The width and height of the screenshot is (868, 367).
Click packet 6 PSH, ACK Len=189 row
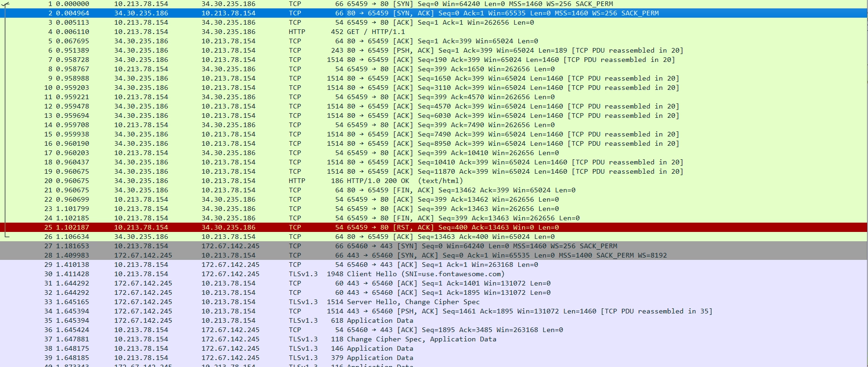(x=434, y=50)
